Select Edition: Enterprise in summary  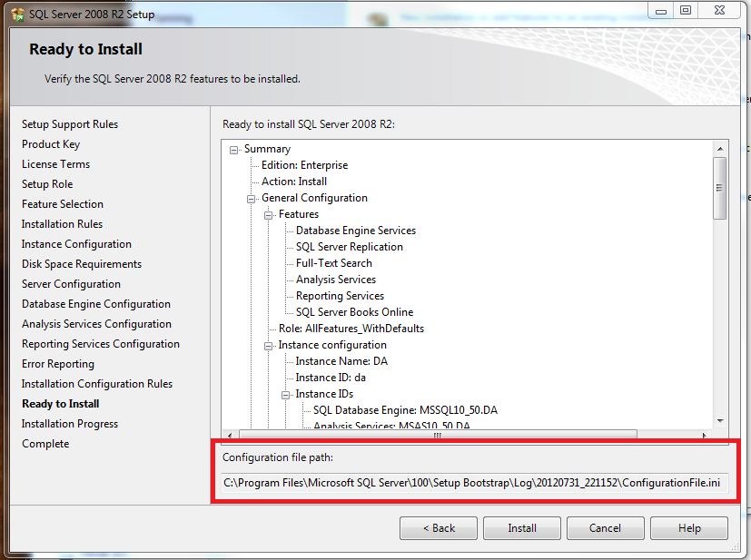click(x=304, y=165)
